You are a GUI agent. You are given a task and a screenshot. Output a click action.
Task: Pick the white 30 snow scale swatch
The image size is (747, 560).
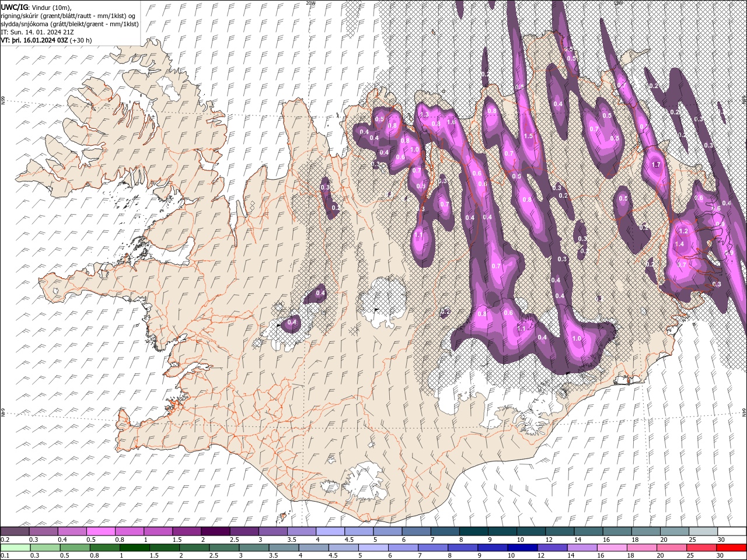tap(732, 531)
